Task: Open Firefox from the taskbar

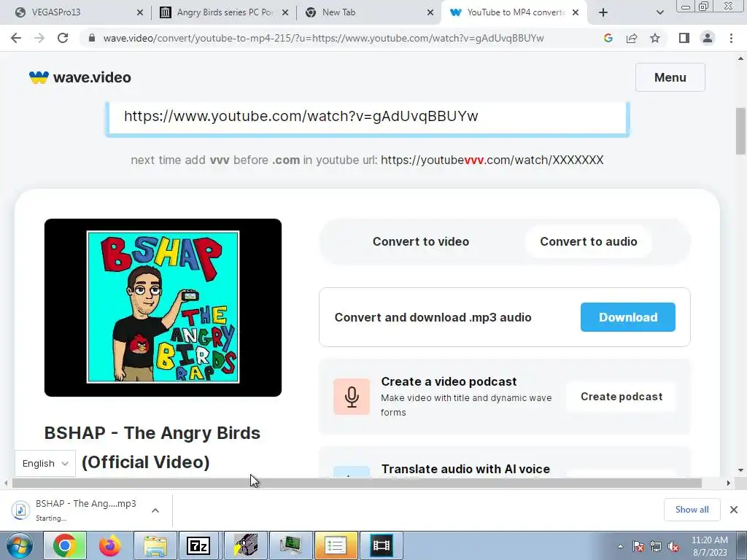Action: click(x=111, y=545)
